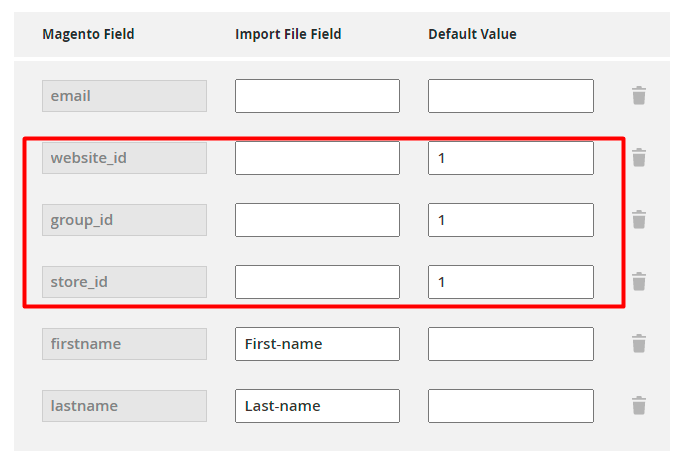Click the disabled email Magento field

124,96
